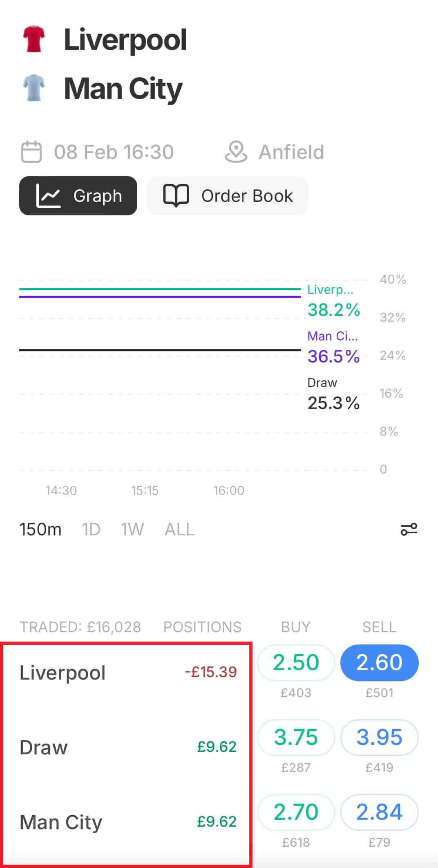The height and width of the screenshot is (868, 438).
Task: Sell Liverpool at 2.60 odds
Action: 379,662
